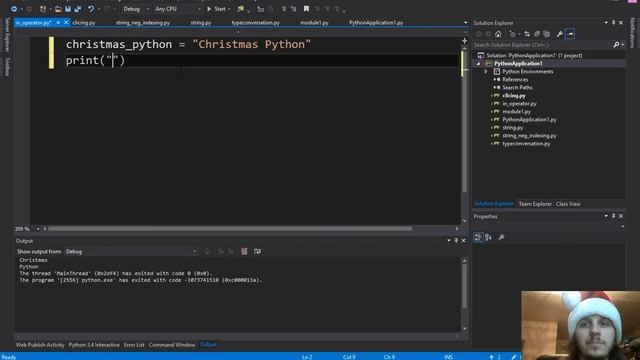Click the Save file icon
Viewport: 640px width, 360px height.
point(68,9)
